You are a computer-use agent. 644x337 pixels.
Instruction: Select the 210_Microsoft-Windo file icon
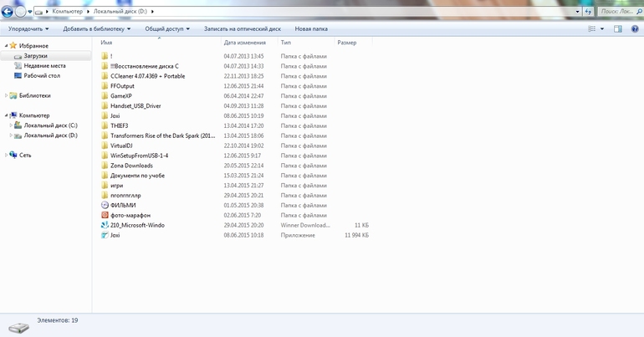point(105,225)
